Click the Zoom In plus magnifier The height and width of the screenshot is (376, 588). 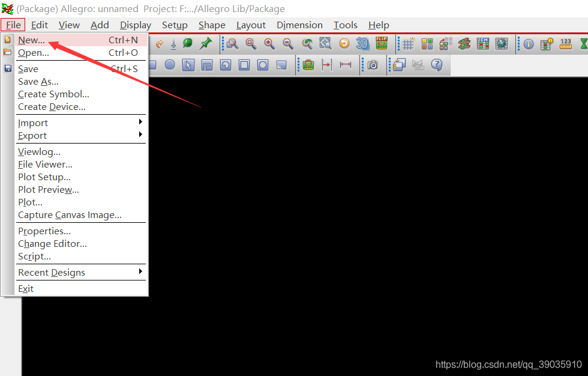[269, 44]
